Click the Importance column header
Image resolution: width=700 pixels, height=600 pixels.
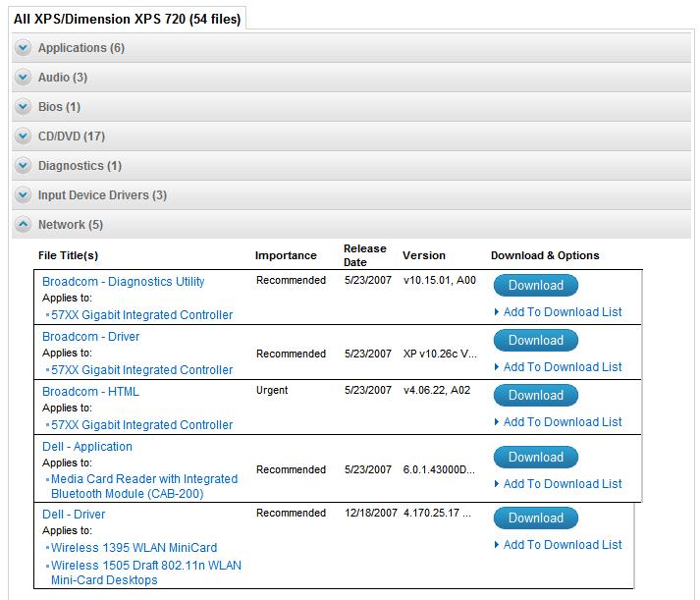(x=286, y=255)
